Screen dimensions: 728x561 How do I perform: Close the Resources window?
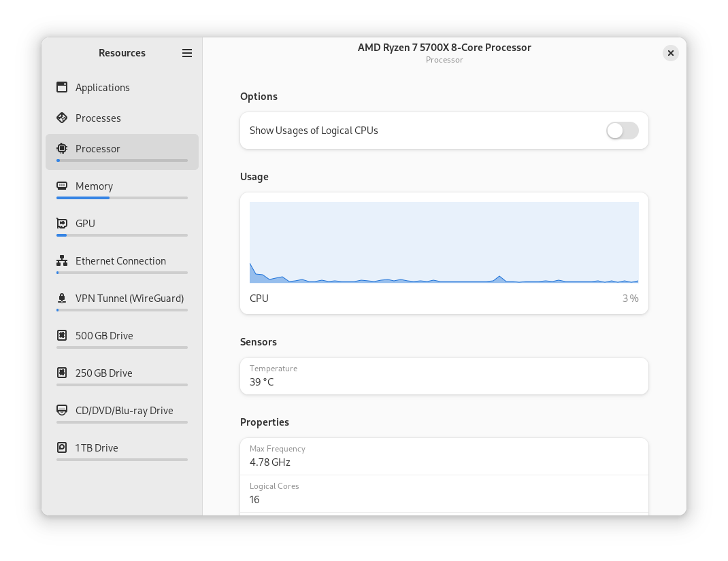pyautogui.click(x=670, y=53)
